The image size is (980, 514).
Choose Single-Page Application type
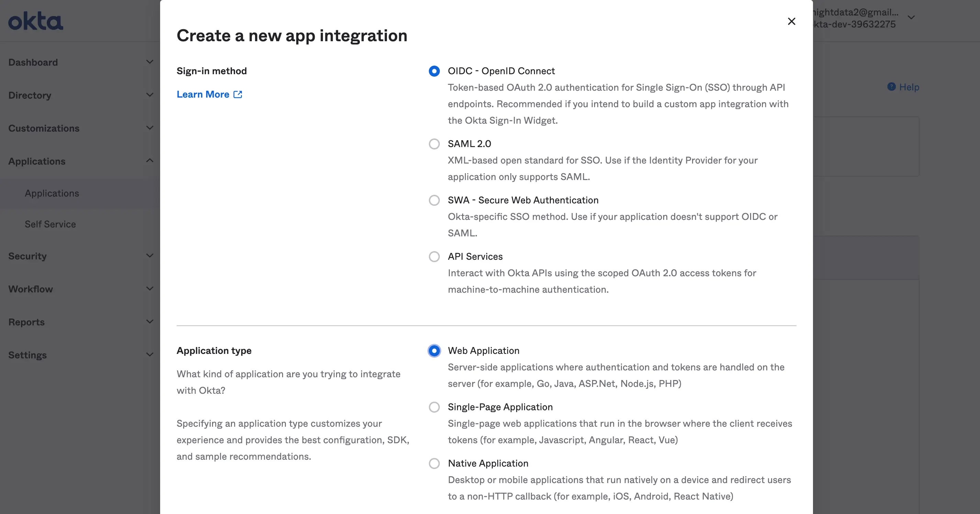(x=434, y=407)
